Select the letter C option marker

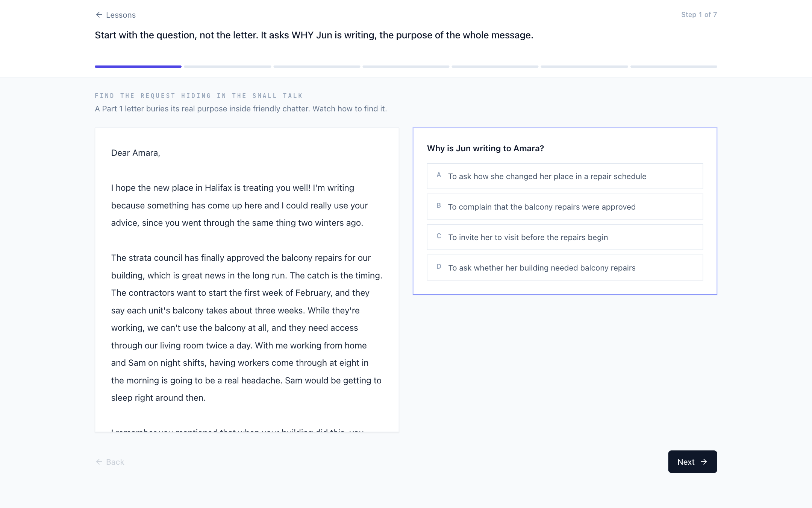pos(439,236)
